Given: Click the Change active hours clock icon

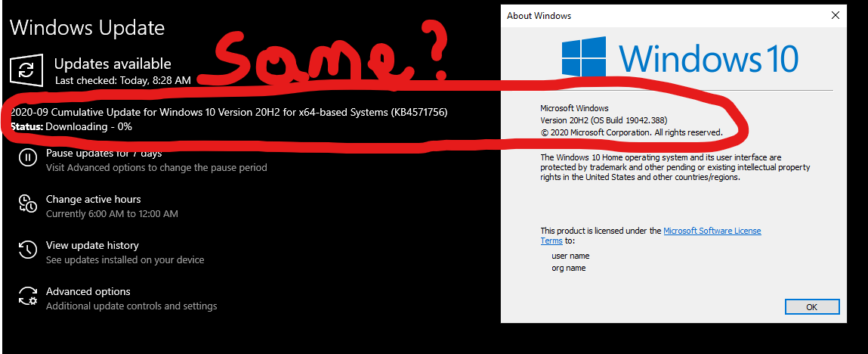Looking at the screenshot, I should pos(27,204).
